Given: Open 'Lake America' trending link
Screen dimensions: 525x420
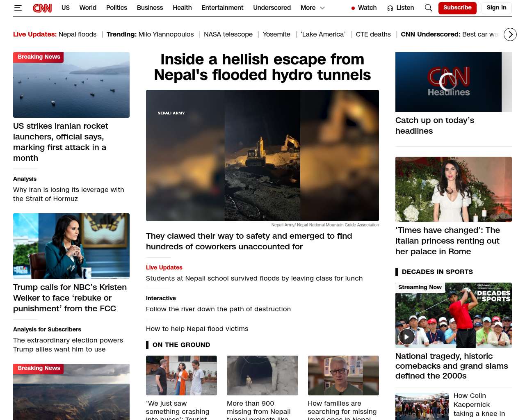Looking at the screenshot, I should pyautogui.click(x=323, y=34).
